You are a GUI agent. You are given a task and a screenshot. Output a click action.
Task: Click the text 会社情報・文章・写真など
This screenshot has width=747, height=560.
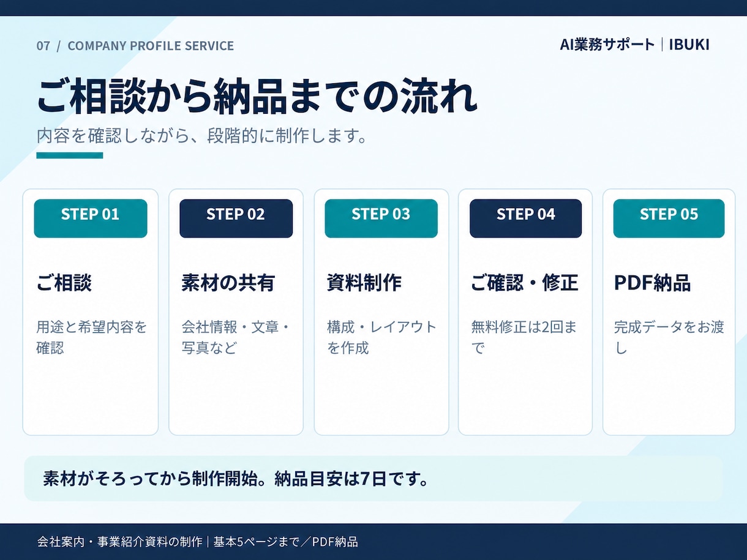coord(236,337)
